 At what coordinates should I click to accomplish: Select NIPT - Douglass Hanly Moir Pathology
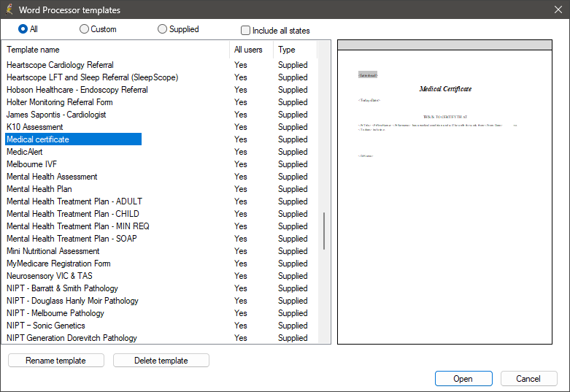coord(72,300)
